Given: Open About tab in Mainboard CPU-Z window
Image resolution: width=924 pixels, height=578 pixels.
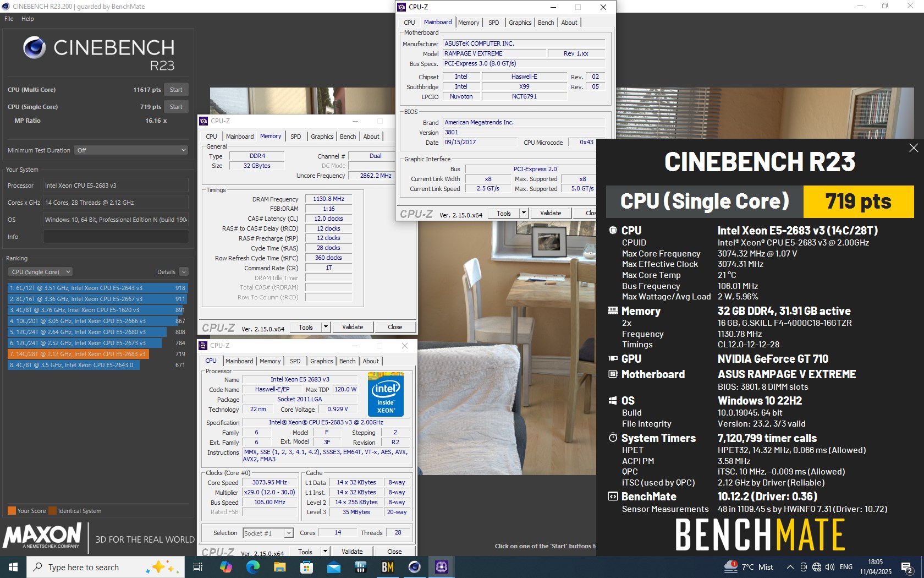Looking at the screenshot, I should pos(569,23).
